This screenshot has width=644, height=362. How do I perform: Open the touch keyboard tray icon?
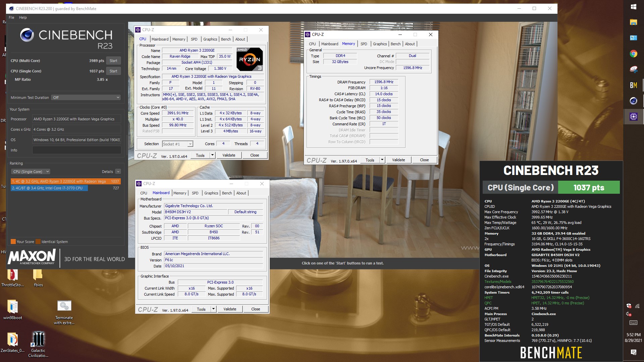tap(633, 323)
